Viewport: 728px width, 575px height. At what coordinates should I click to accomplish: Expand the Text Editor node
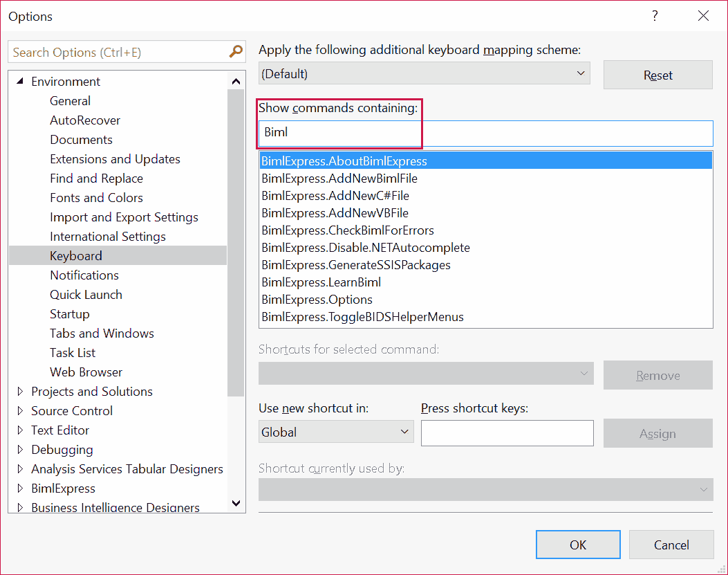[x=19, y=430]
